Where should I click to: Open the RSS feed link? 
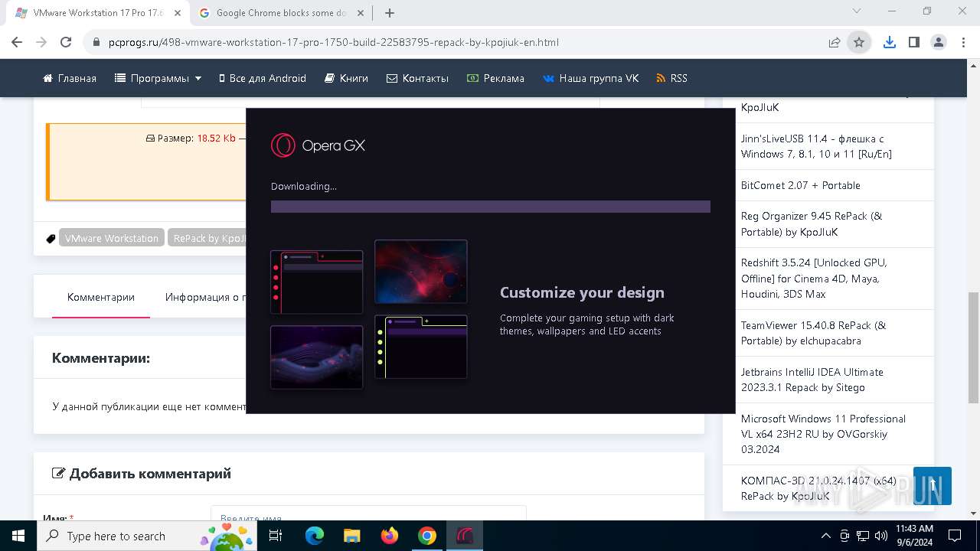click(671, 78)
